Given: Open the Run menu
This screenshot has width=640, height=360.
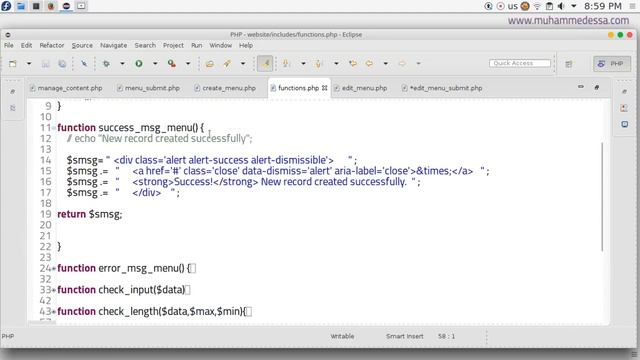Looking at the screenshot, I should click(196, 45).
